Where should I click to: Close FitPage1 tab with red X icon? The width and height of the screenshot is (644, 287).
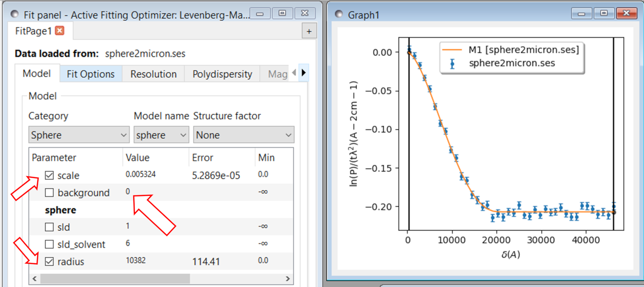(59, 31)
